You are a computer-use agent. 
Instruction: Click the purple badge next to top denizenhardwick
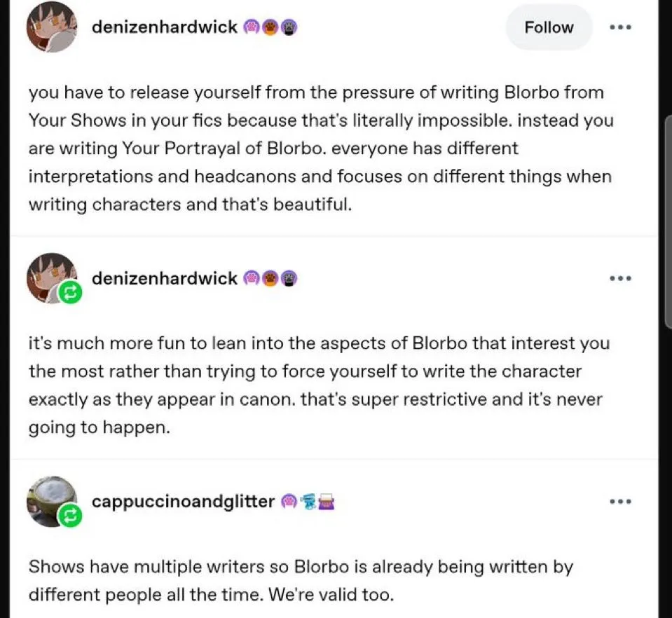point(251,28)
